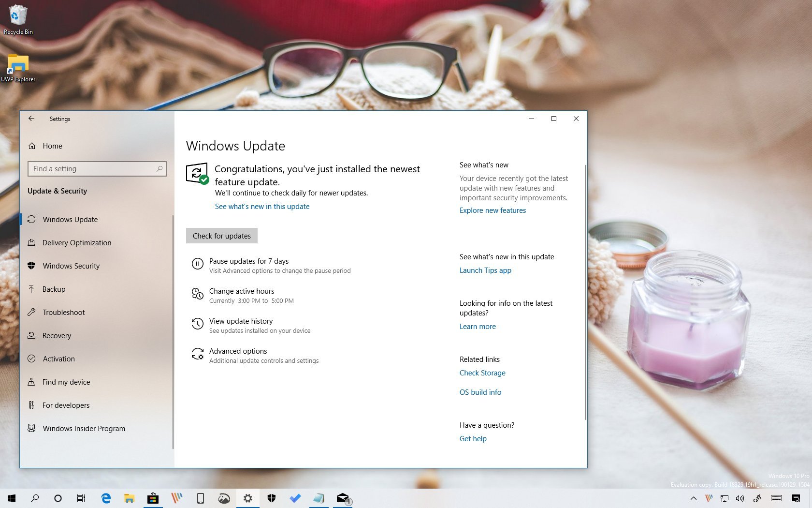Open the blue checkmark To-Do taskbar app
The image size is (812, 508).
click(x=295, y=498)
